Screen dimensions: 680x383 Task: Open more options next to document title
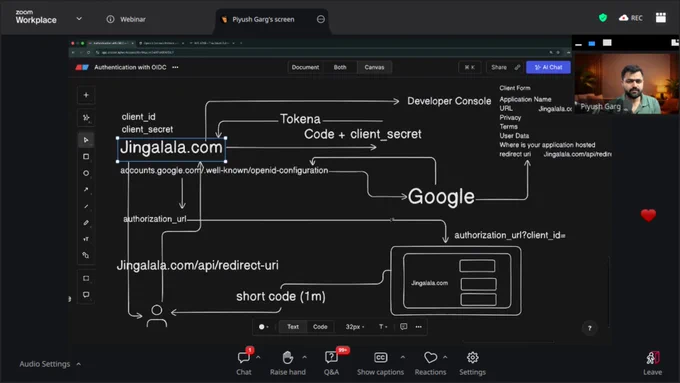pyautogui.click(x=175, y=67)
